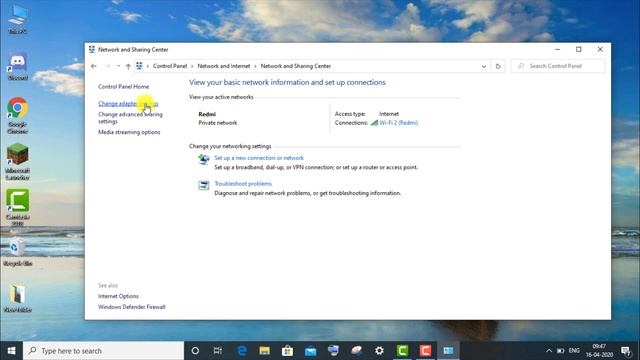This screenshot has width=640, height=360.
Task: Open Change advanced sharing settings
Action: click(130, 118)
